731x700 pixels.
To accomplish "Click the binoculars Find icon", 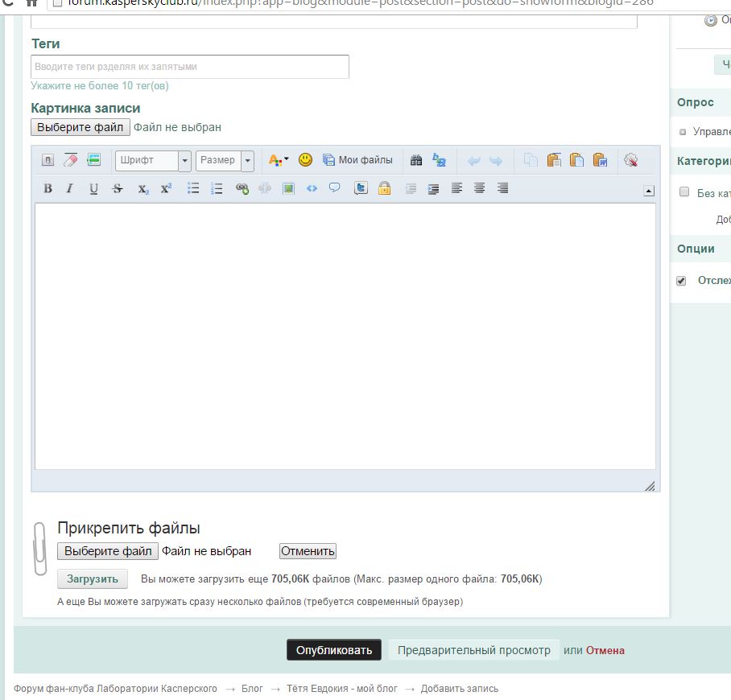I will click(x=416, y=160).
